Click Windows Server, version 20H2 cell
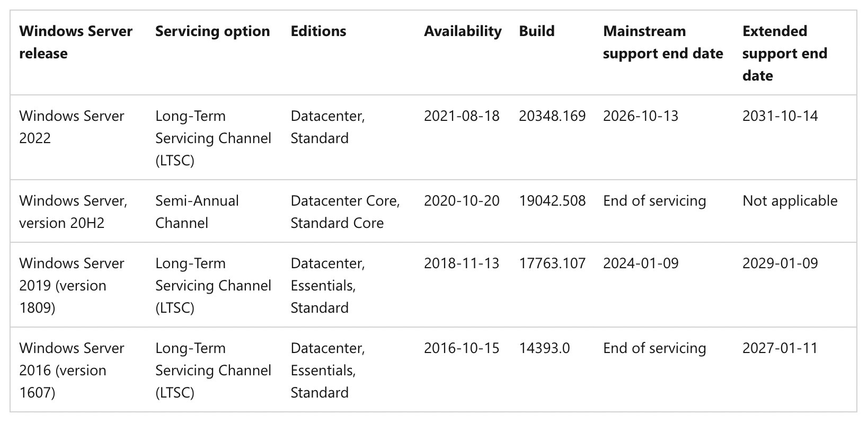 tap(73, 211)
